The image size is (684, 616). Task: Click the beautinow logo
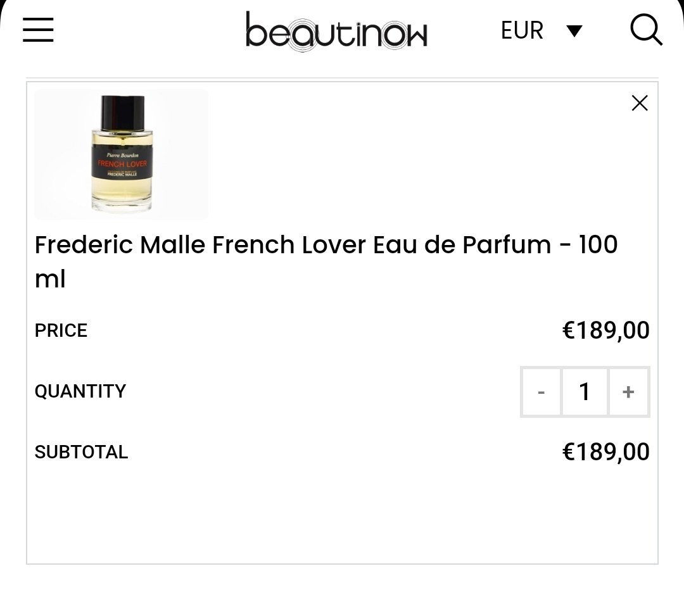(336, 31)
